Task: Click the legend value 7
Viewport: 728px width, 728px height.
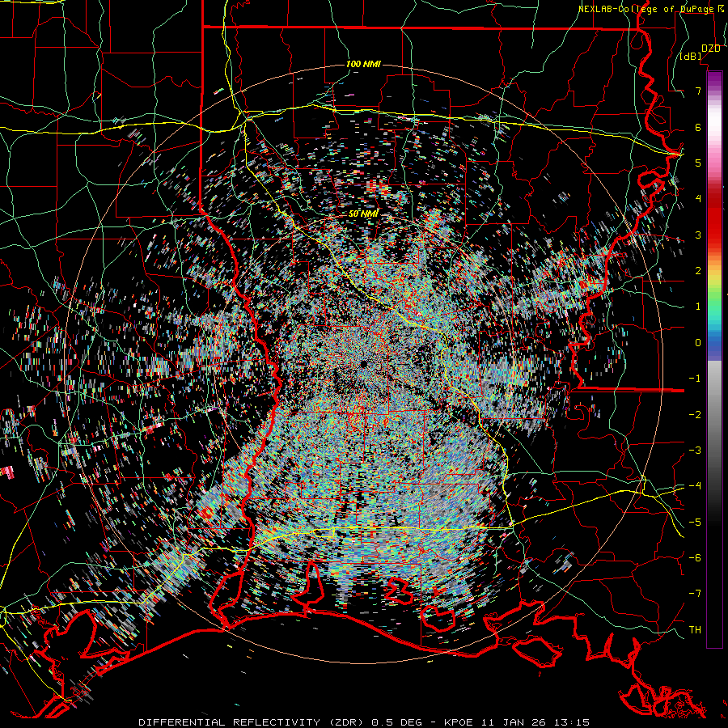Action: tap(698, 91)
